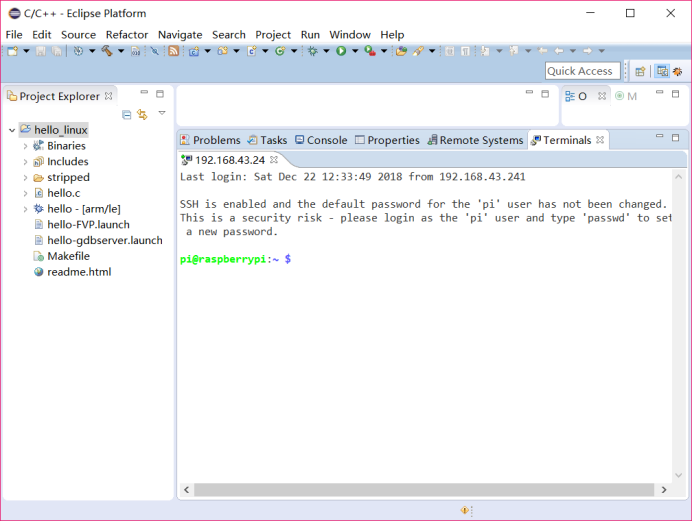Toggle Link with Editor in Project Explorer
Viewport: 692px width, 522px height.
[x=142, y=115]
